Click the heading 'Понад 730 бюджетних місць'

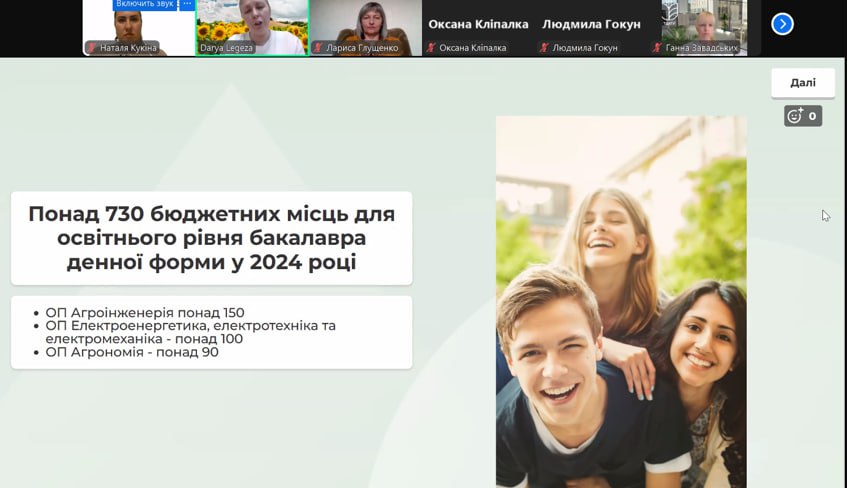tap(212, 238)
